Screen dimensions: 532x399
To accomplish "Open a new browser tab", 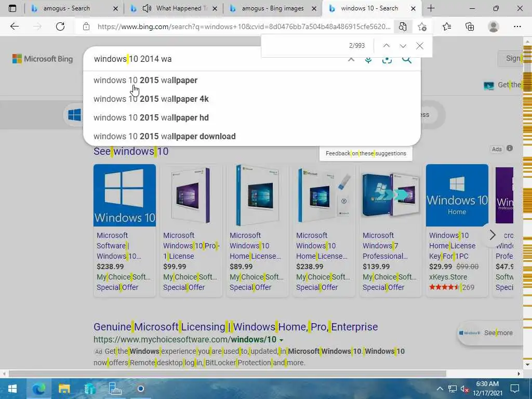I will (431, 8).
